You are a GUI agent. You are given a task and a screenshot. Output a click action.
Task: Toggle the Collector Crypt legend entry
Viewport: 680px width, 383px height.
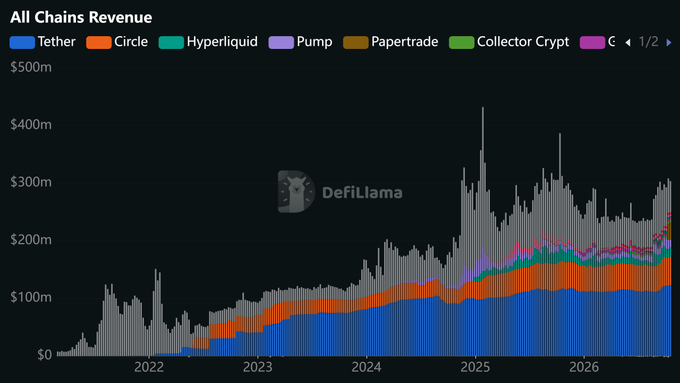(509, 42)
